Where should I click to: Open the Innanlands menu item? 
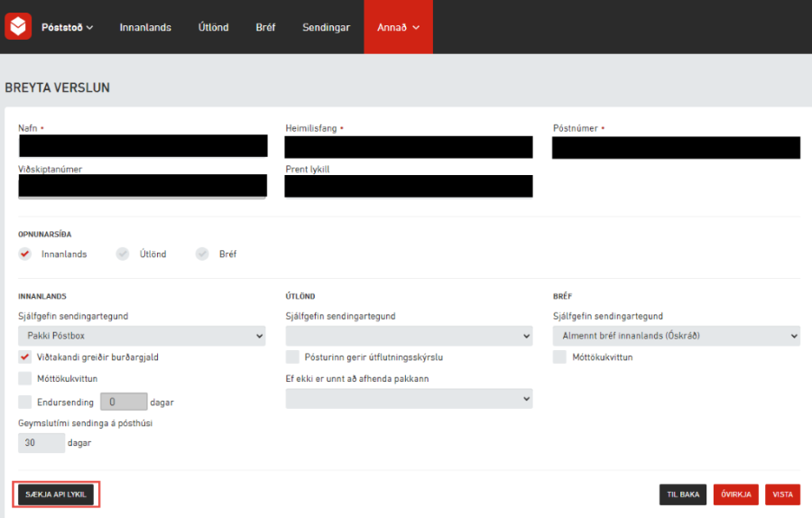pos(145,28)
